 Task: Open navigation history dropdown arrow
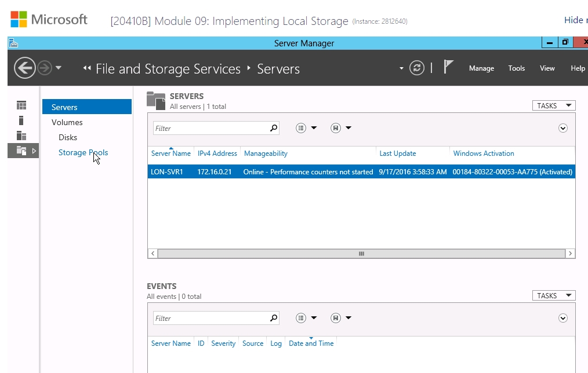click(58, 68)
